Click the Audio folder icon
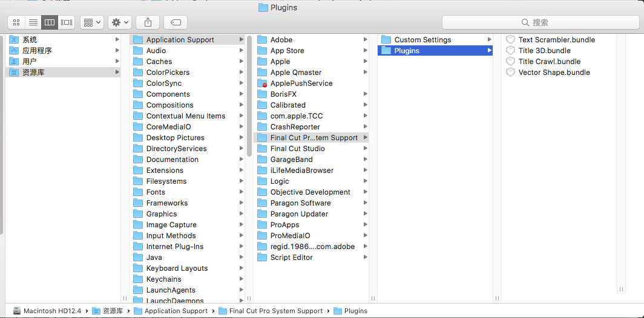The height and width of the screenshot is (318, 644). click(138, 50)
